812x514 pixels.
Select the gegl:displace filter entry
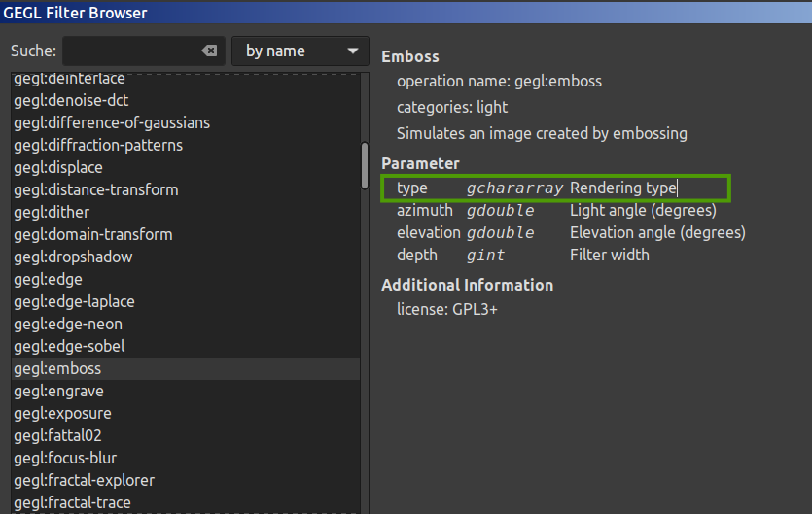point(186,168)
